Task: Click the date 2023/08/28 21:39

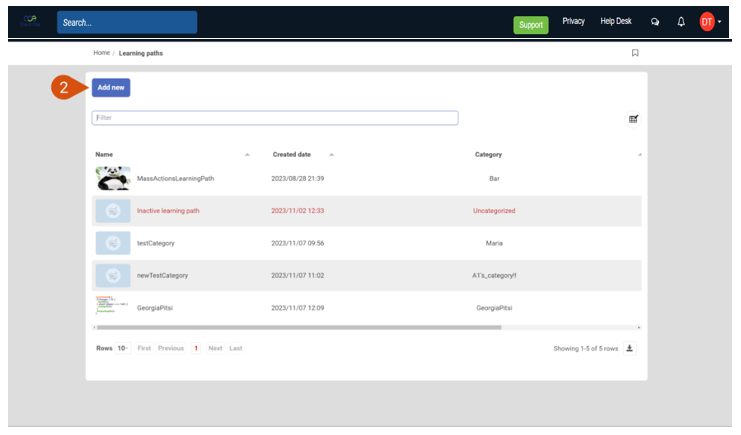Action: coord(298,179)
